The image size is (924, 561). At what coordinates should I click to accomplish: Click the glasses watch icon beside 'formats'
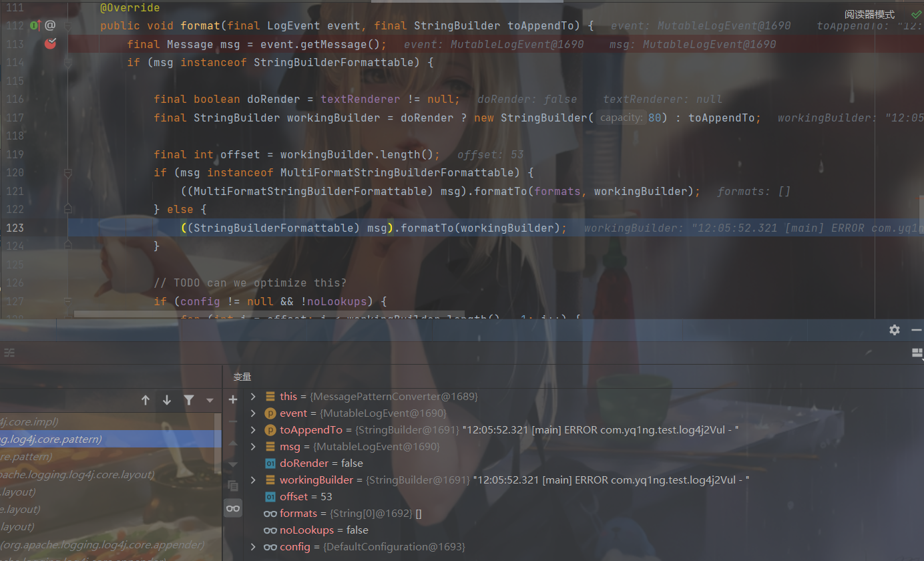pyautogui.click(x=270, y=514)
